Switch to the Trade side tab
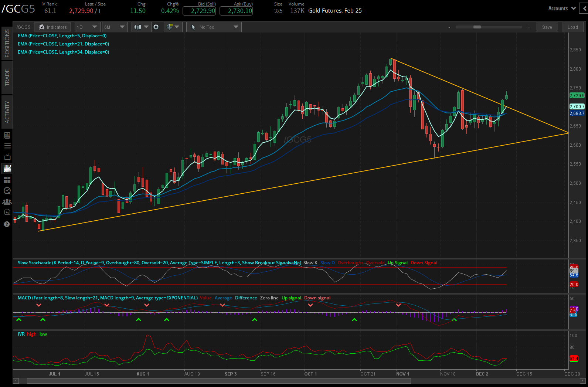 pos(7,78)
